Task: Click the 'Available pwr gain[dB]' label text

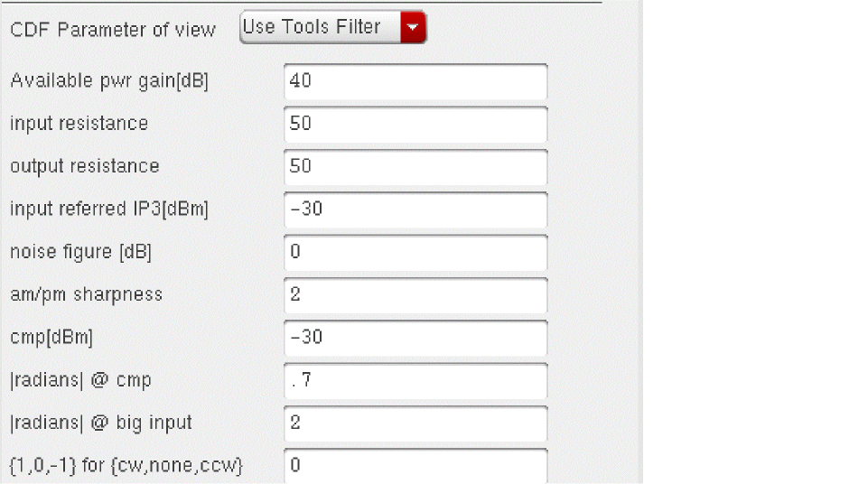Action: (x=108, y=81)
